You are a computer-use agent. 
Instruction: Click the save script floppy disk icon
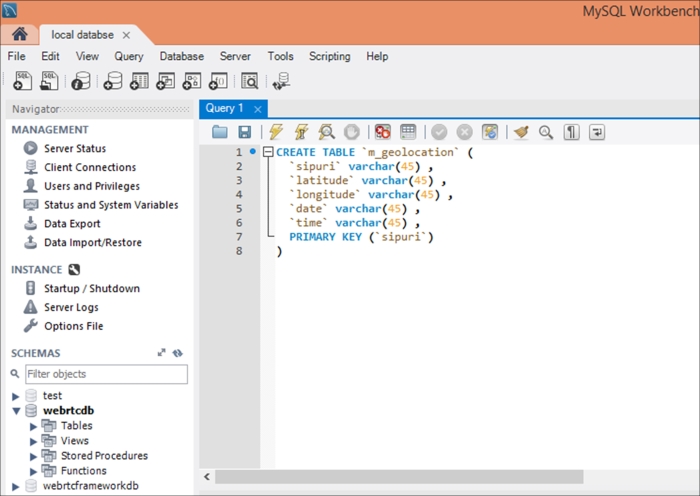click(x=244, y=132)
